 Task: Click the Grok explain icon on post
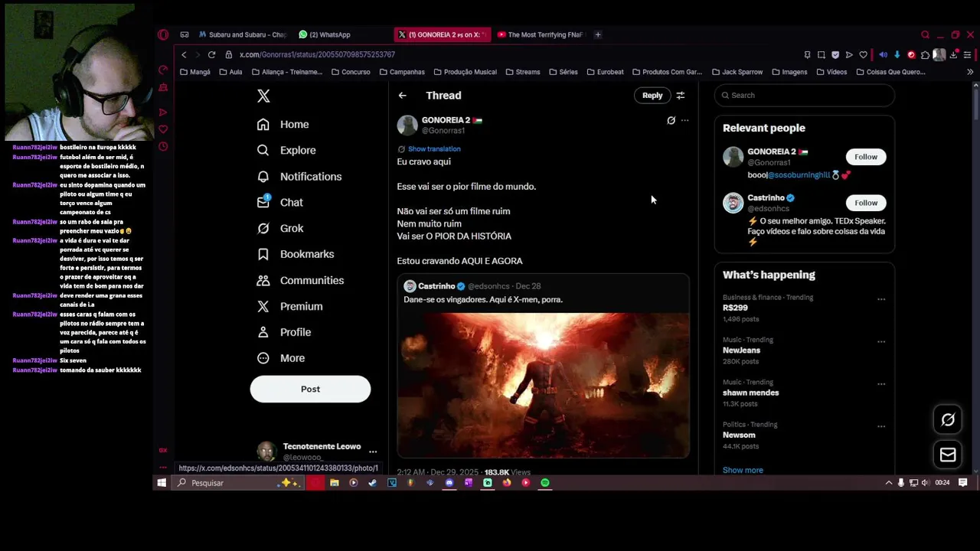coord(671,120)
